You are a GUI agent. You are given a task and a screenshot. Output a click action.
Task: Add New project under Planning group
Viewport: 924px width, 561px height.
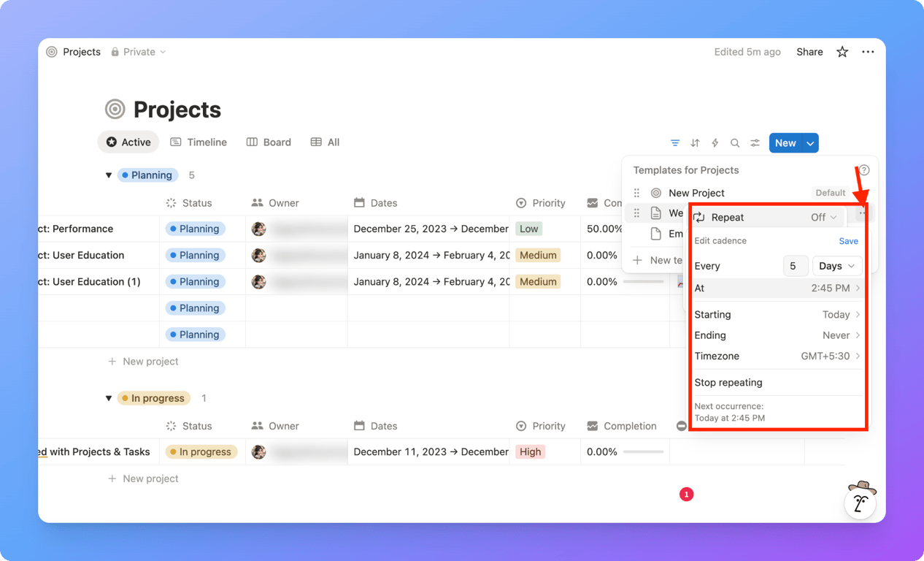point(143,362)
